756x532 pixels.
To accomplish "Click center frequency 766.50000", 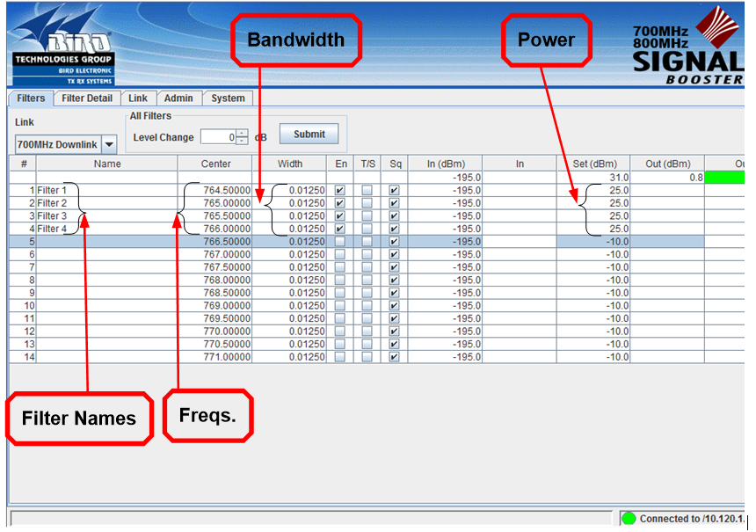I will (x=227, y=241).
